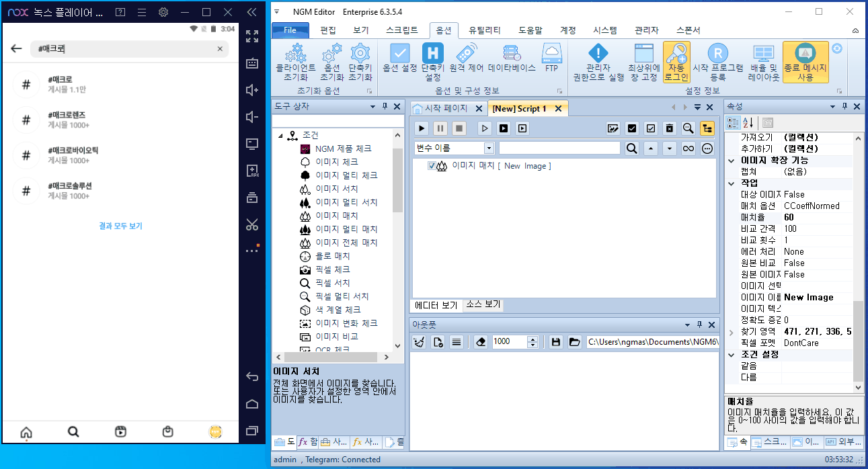Open the File ribbon menu
Image resolution: width=868 pixels, height=469 pixels.
click(x=290, y=30)
